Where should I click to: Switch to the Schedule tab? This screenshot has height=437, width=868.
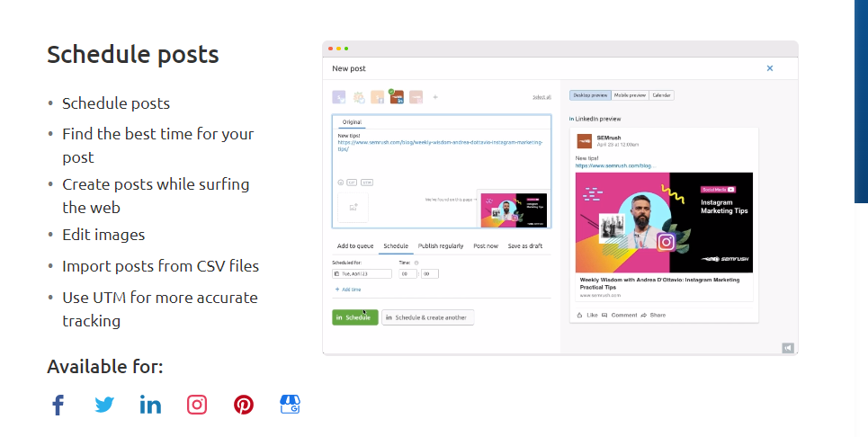point(396,246)
